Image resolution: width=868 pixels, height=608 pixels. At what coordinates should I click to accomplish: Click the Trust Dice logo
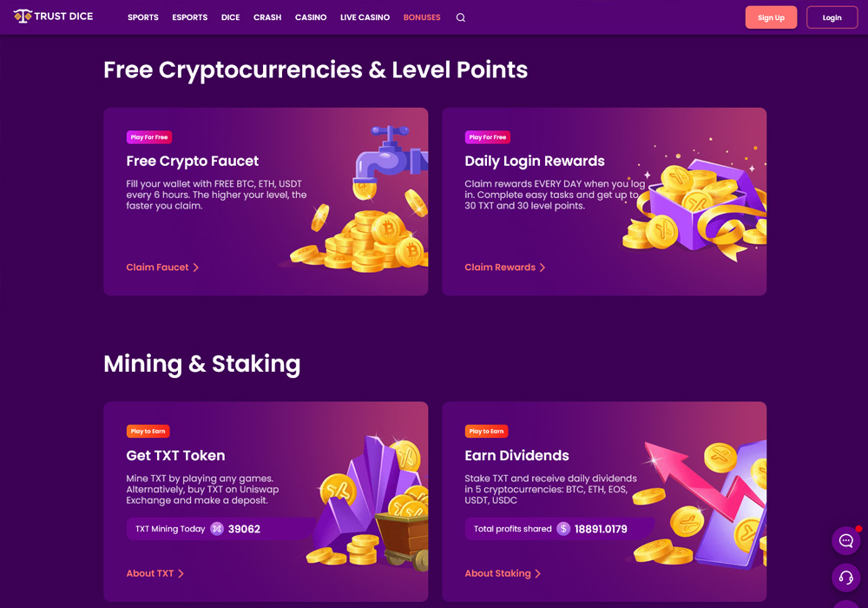(x=53, y=17)
